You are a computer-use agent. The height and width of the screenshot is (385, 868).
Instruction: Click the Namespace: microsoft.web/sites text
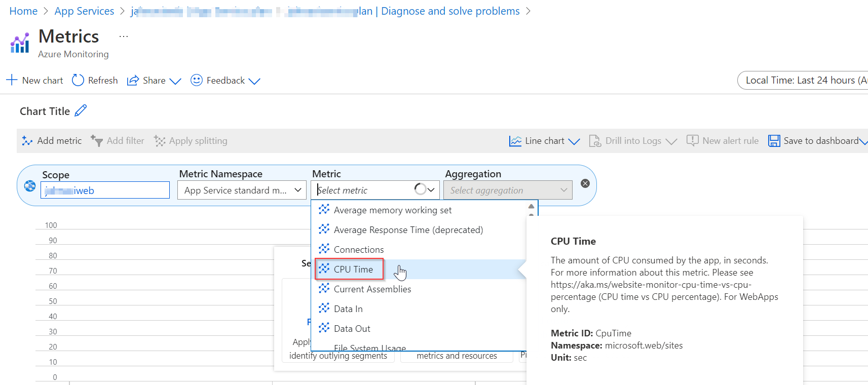pyautogui.click(x=617, y=345)
